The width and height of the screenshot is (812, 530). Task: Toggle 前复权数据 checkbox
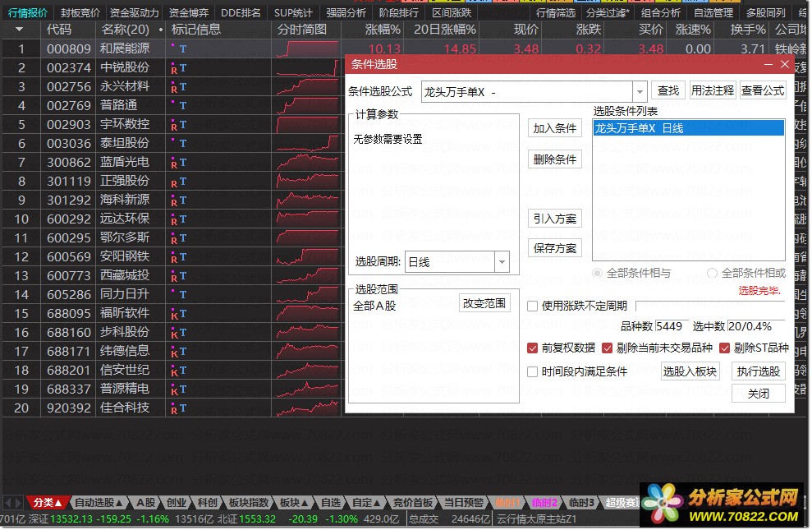coord(532,348)
